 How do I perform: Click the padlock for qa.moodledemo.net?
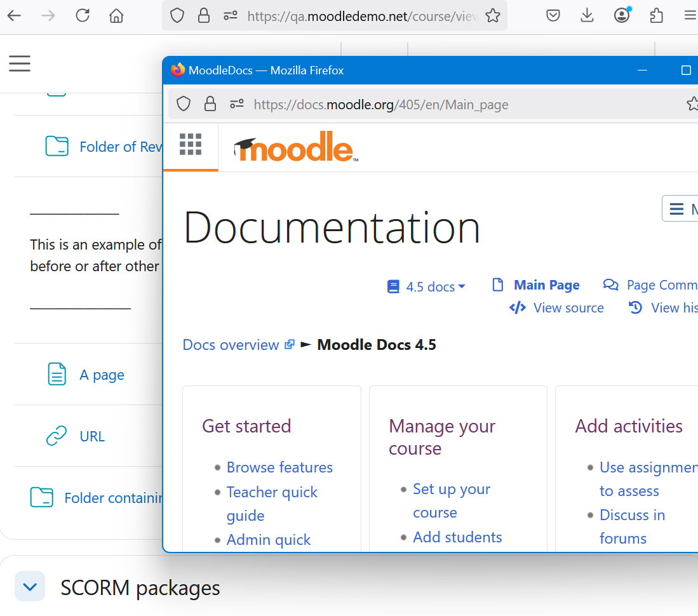204,16
